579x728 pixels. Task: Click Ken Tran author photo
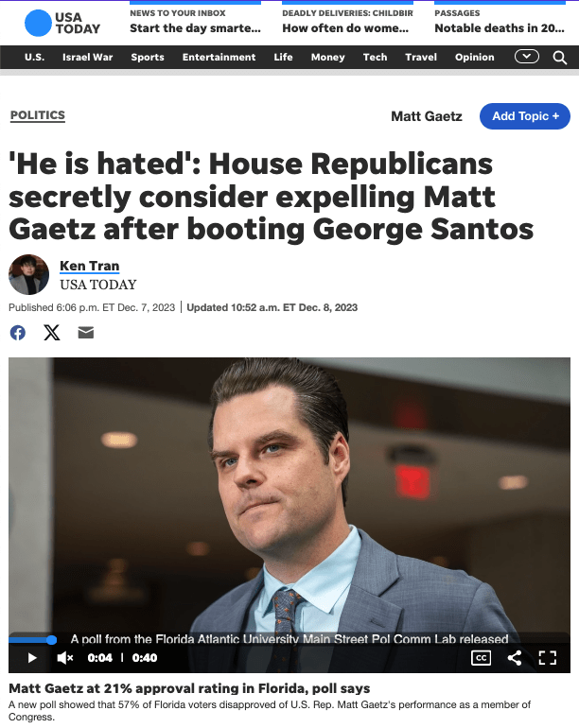[28, 274]
